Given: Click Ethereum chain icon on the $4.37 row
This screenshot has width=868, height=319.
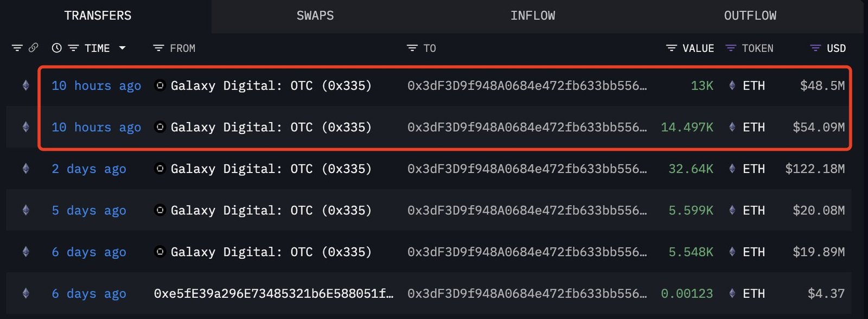Looking at the screenshot, I should coord(25,294).
